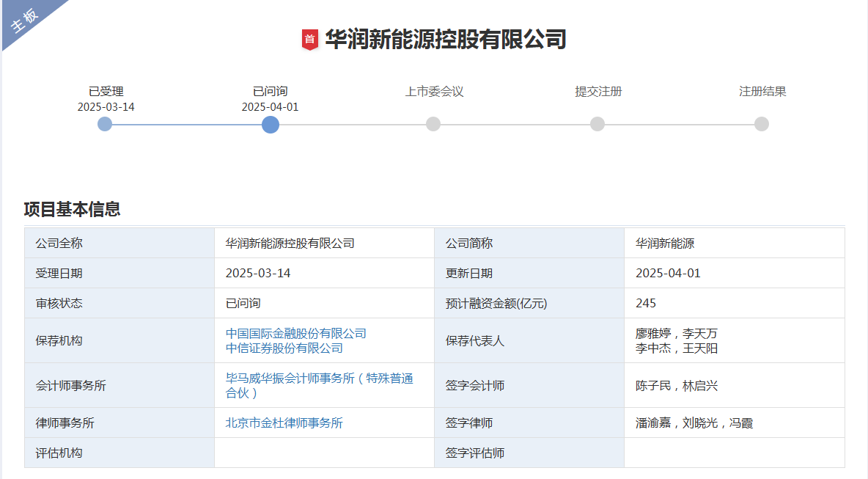
Task: Click the 上市委会议 stage label
Action: (x=434, y=92)
